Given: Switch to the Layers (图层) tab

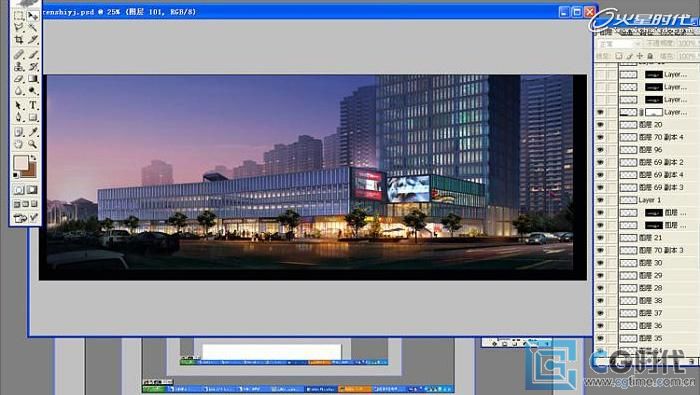Looking at the screenshot, I should 605,33.
